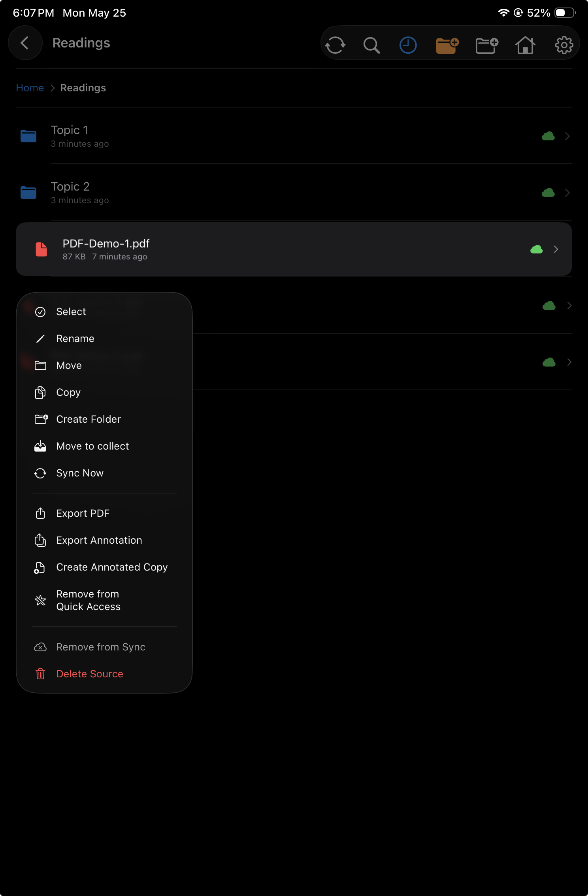Choose Rename in the context menu
This screenshot has height=896, width=588.
(104, 338)
